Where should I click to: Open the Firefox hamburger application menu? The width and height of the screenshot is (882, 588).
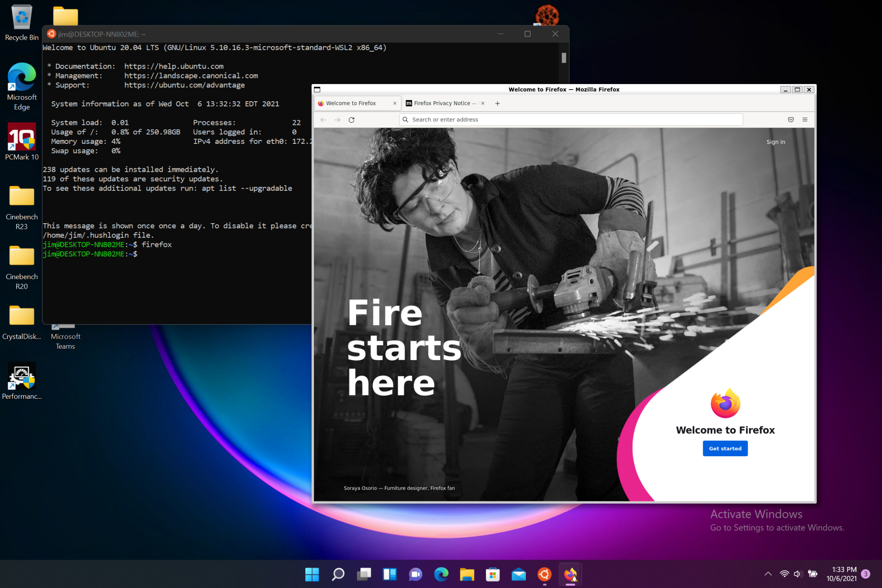point(805,119)
